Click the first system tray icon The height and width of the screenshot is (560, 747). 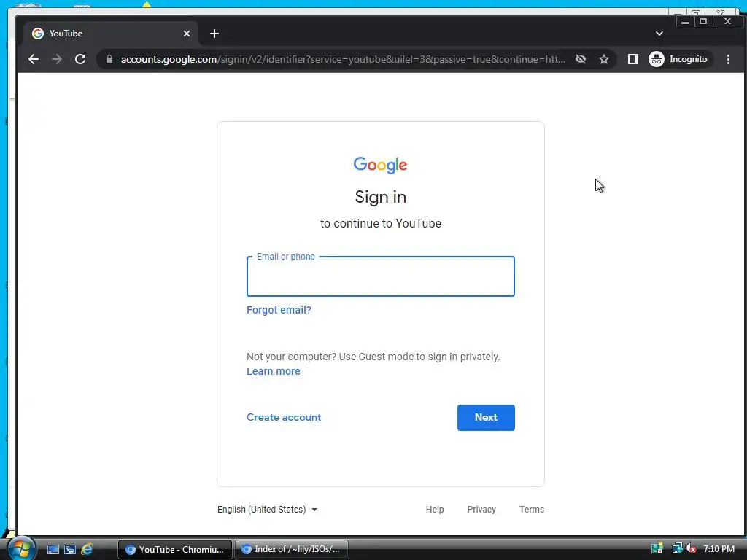tap(657, 548)
